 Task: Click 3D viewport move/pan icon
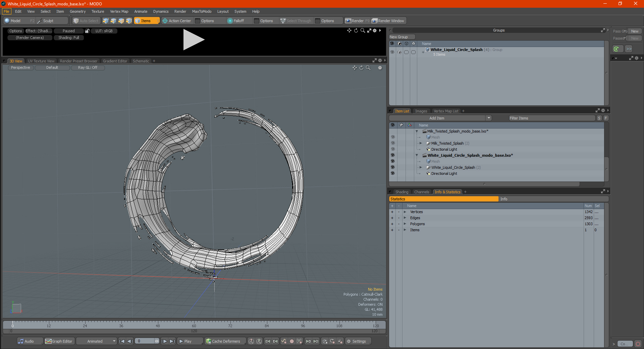(x=355, y=68)
